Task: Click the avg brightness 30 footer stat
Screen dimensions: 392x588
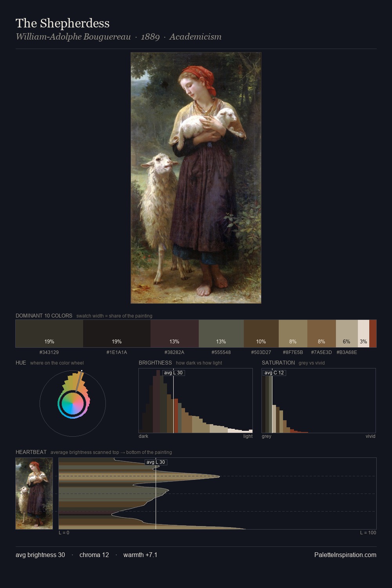Action: tap(40, 555)
